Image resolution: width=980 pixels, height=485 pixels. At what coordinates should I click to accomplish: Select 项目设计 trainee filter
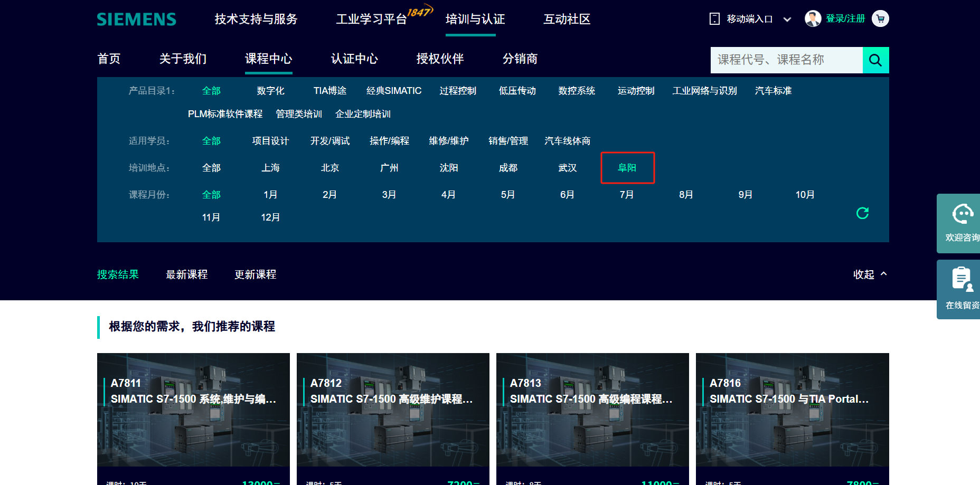tap(271, 141)
